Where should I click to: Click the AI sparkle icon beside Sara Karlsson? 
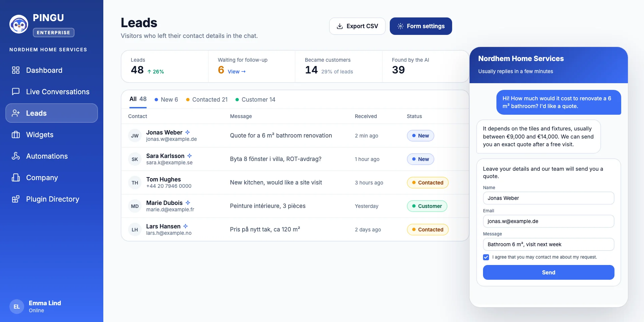190,156
